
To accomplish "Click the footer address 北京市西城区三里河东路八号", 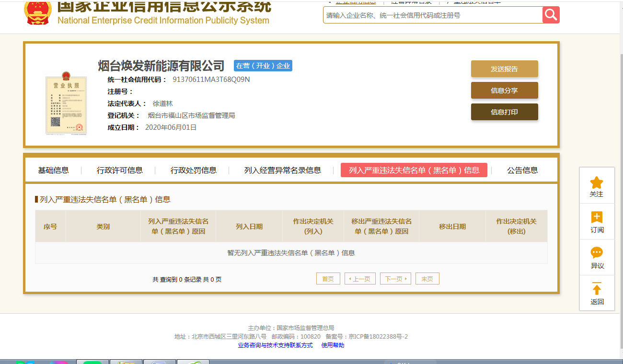I will tap(229, 337).
